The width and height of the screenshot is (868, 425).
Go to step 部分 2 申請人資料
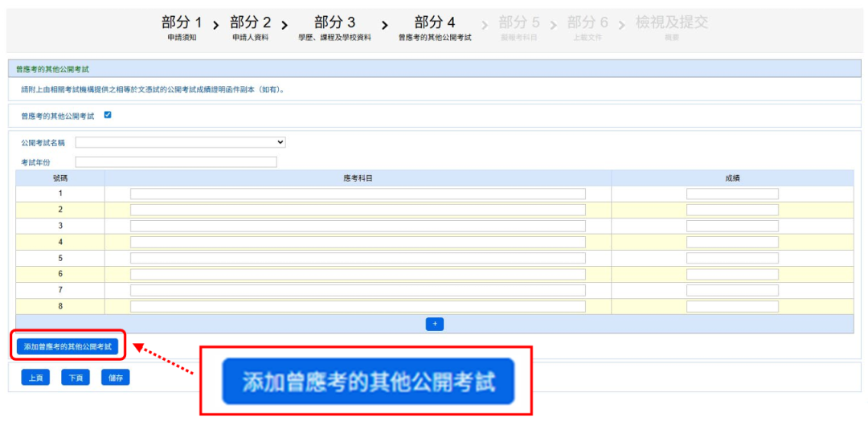[251, 29]
